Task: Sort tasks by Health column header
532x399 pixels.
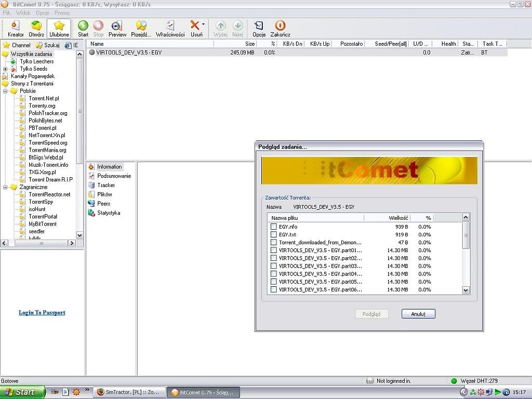Action: 446,44
